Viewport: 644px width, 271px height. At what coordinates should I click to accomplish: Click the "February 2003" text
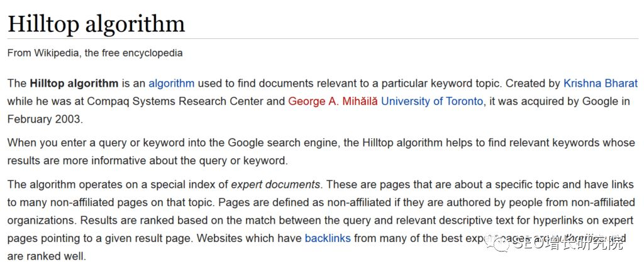pyautogui.click(x=45, y=119)
